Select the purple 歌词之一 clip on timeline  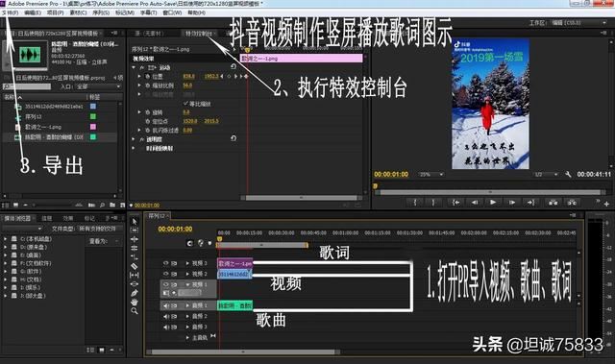(x=234, y=263)
